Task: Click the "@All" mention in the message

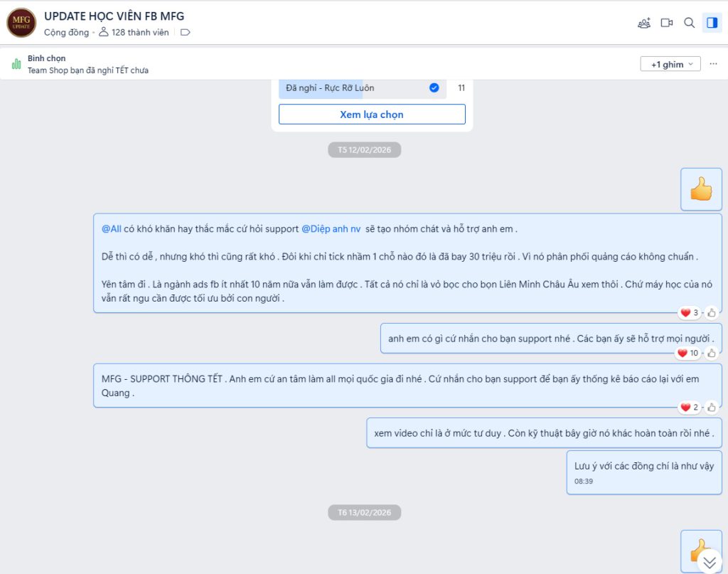Action: point(112,229)
